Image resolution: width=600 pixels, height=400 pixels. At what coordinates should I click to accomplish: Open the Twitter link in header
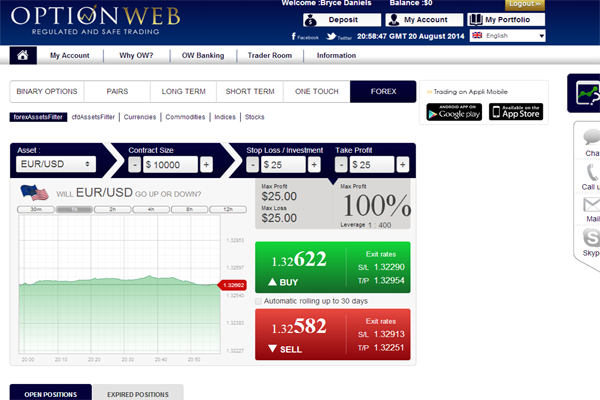click(339, 36)
